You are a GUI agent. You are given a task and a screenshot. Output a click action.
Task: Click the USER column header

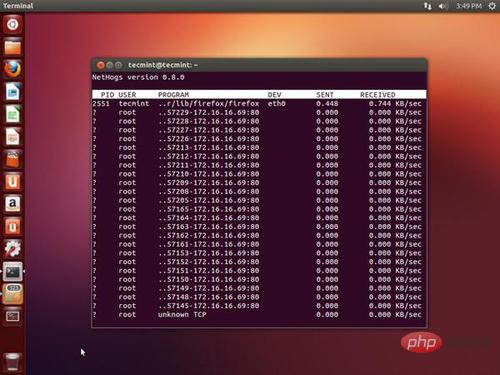(x=127, y=95)
